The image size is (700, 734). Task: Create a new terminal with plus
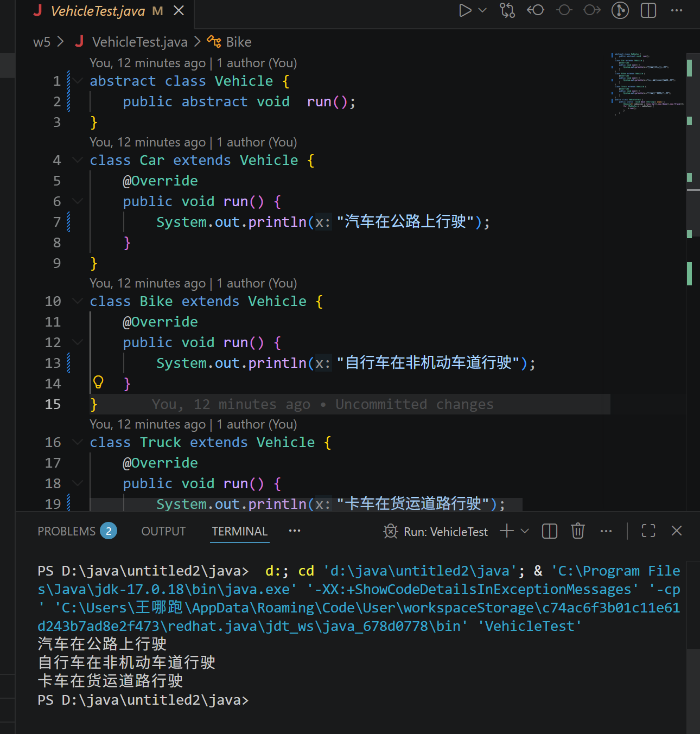(506, 531)
